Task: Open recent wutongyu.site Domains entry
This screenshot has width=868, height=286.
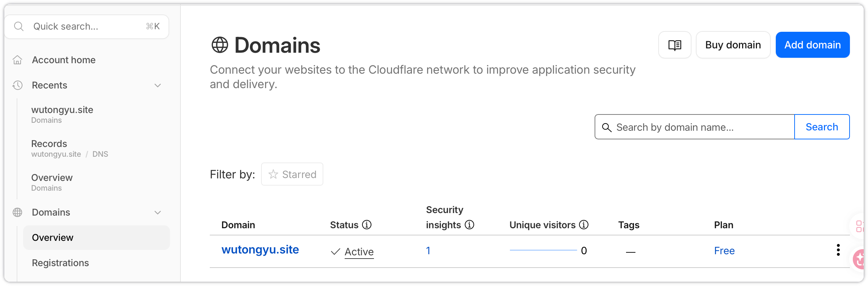Action: click(62, 114)
